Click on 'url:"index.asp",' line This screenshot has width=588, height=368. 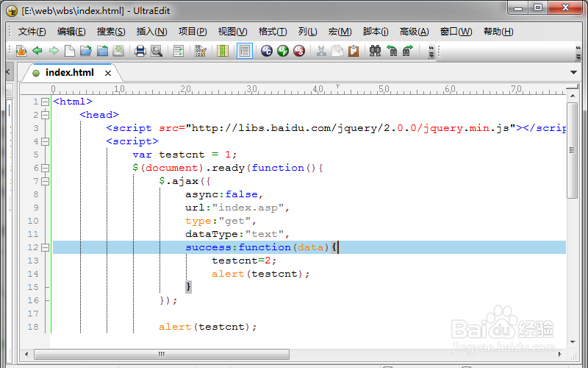click(x=237, y=208)
